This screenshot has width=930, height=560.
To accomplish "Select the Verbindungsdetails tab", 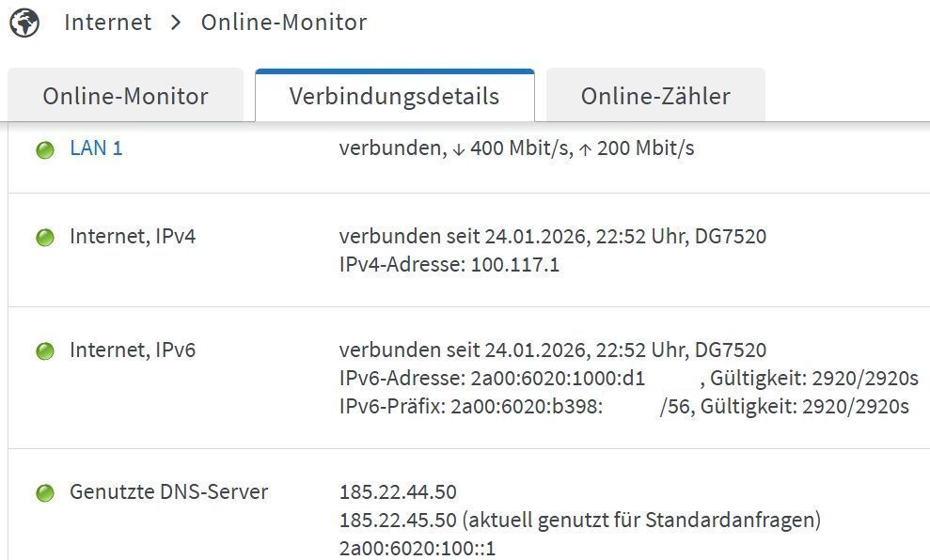I will [x=394, y=96].
